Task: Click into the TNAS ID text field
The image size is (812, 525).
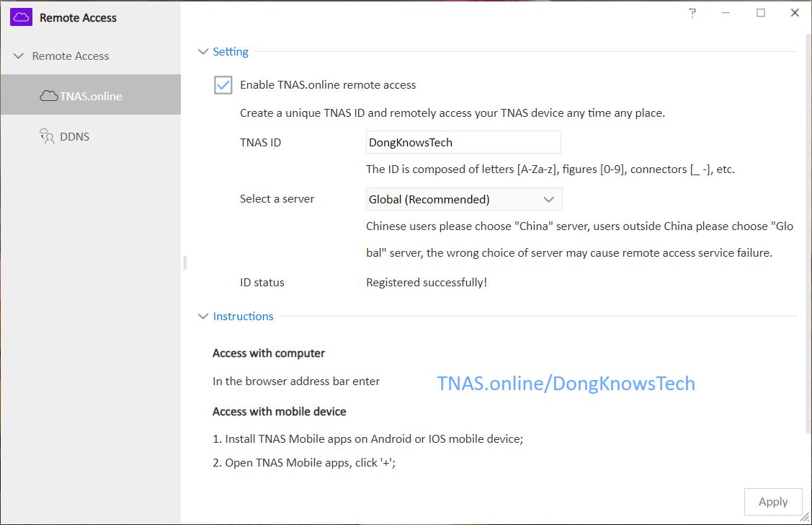Action: 463,143
